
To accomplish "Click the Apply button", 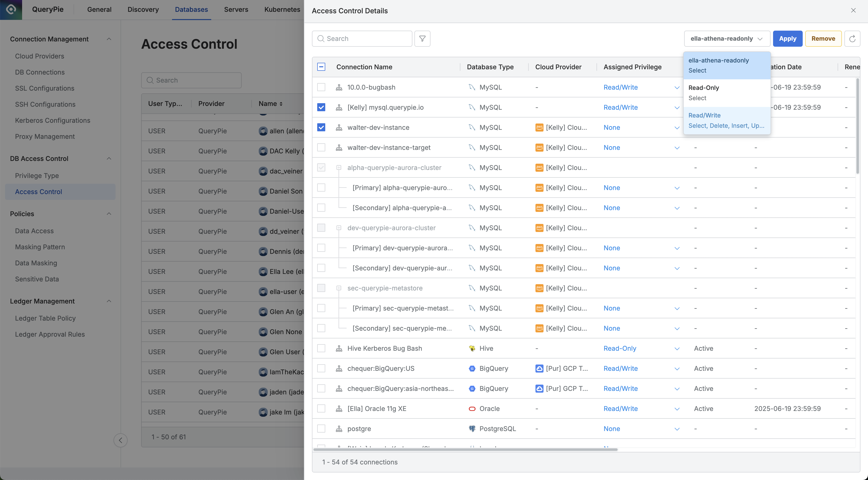I will 787,39.
